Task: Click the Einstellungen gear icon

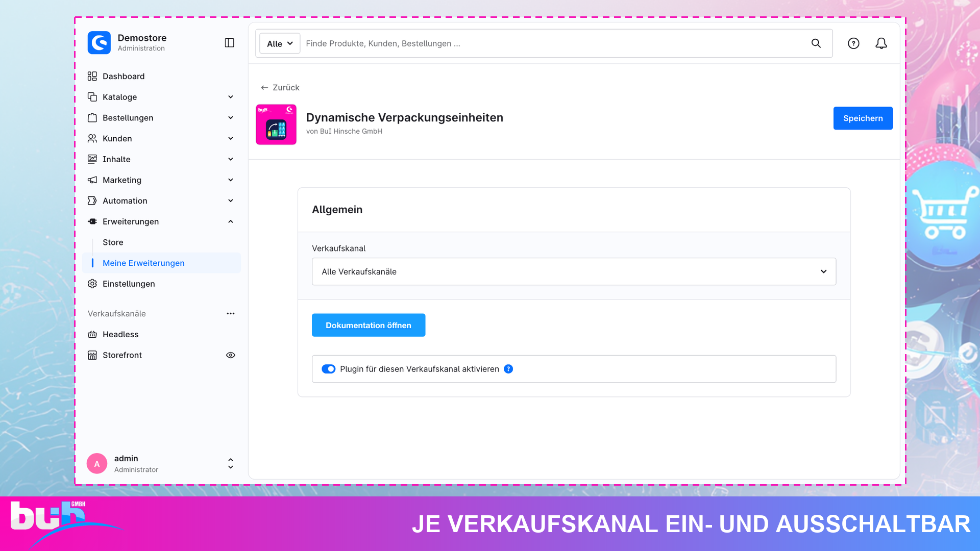Action: pyautogui.click(x=92, y=284)
